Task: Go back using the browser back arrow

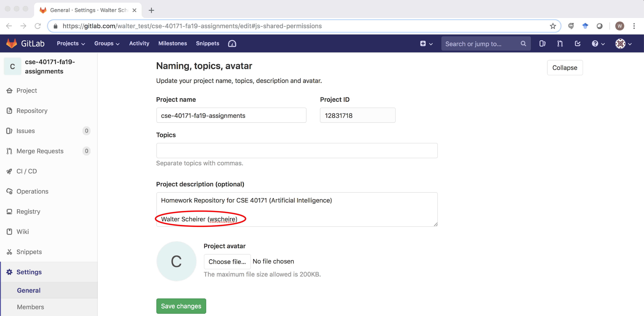Action: click(9, 26)
